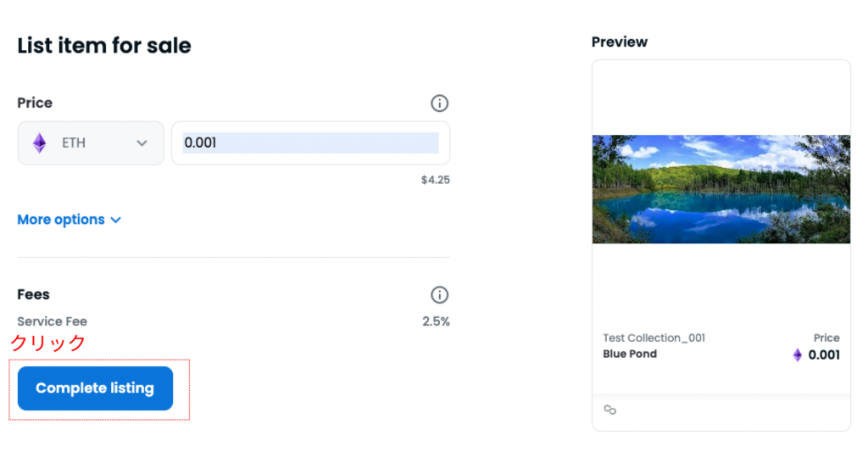Image resolution: width=868 pixels, height=452 pixels.
Task: Click the info icon beside Price
Action: point(439,103)
